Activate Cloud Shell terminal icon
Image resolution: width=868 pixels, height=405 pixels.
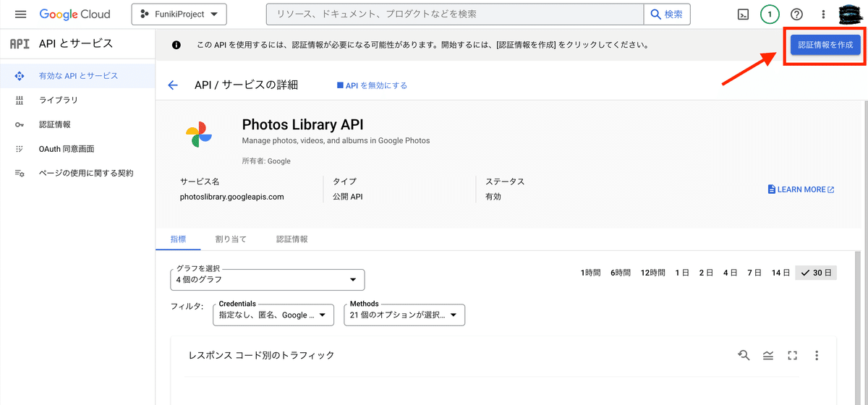[743, 14]
